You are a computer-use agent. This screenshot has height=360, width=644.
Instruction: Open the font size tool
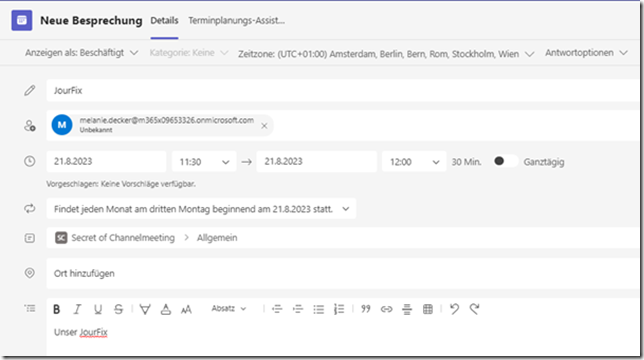(186, 309)
